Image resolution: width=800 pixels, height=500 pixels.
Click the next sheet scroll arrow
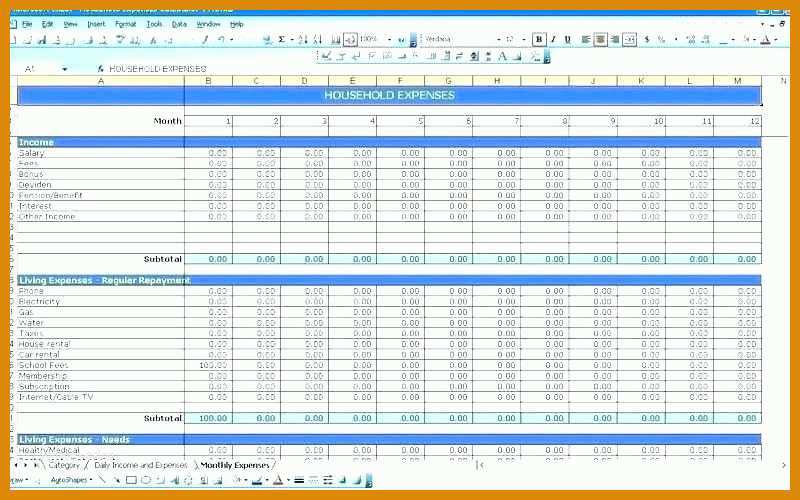tap(25, 465)
